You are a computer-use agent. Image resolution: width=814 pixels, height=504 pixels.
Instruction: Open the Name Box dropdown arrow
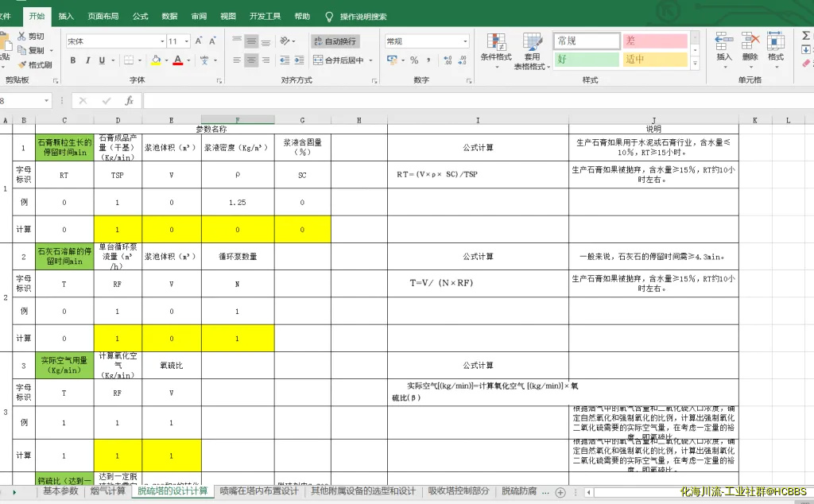click(46, 101)
